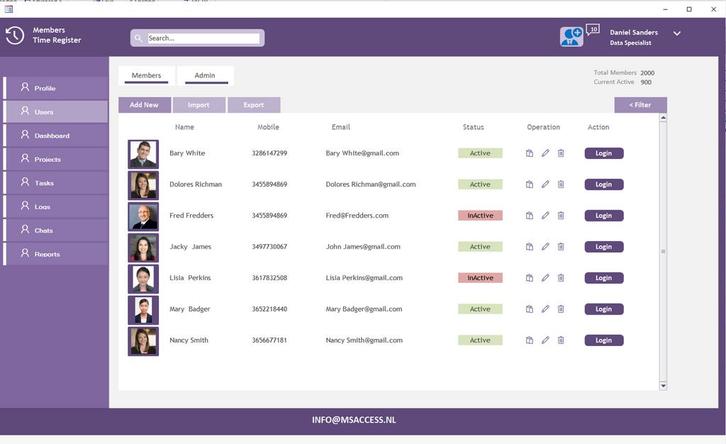Click the edit pencil icon for Bary White
Screen dimensions: 726x444
pos(545,154)
